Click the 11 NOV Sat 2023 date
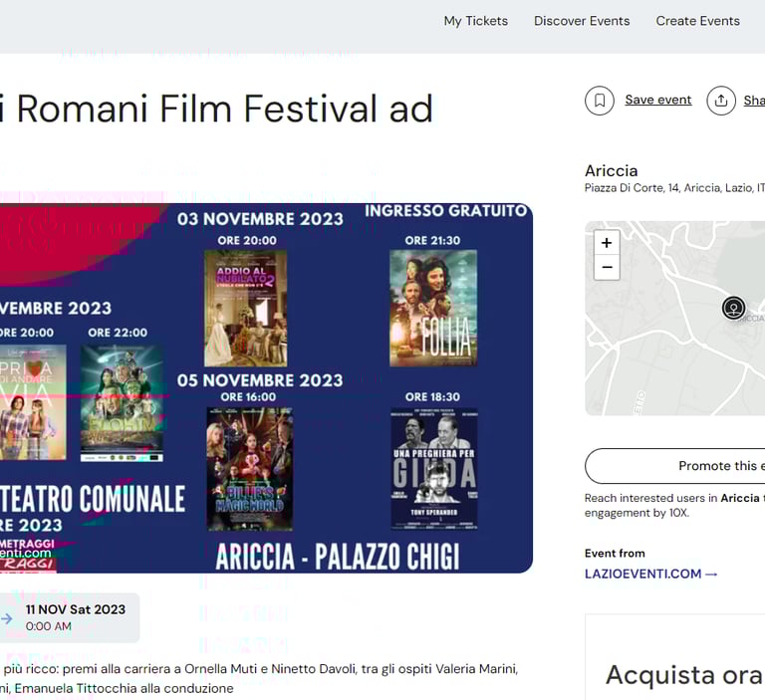Image resolution: width=765 pixels, height=700 pixels. tap(76, 609)
